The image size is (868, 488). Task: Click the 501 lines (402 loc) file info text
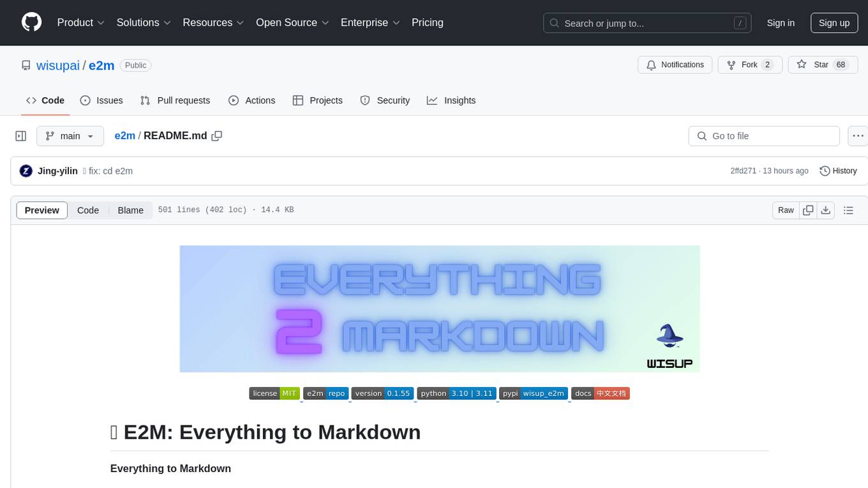pyautogui.click(x=226, y=210)
